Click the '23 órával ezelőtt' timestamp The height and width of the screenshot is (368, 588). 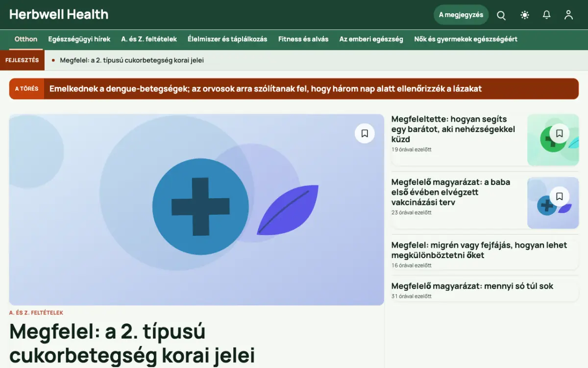(x=412, y=212)
